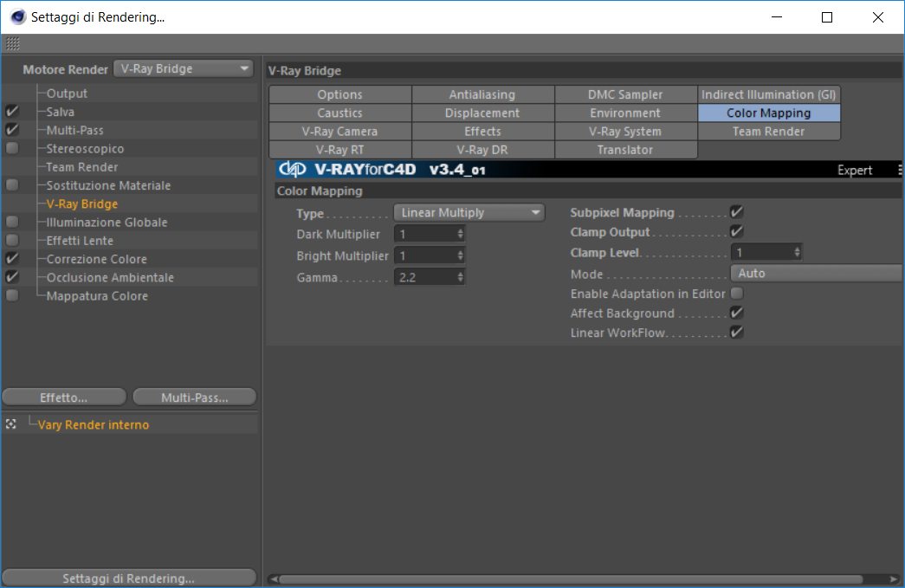Open Color Mapping Type dropdown
905x588 pixels.
[x=469, y=212]
